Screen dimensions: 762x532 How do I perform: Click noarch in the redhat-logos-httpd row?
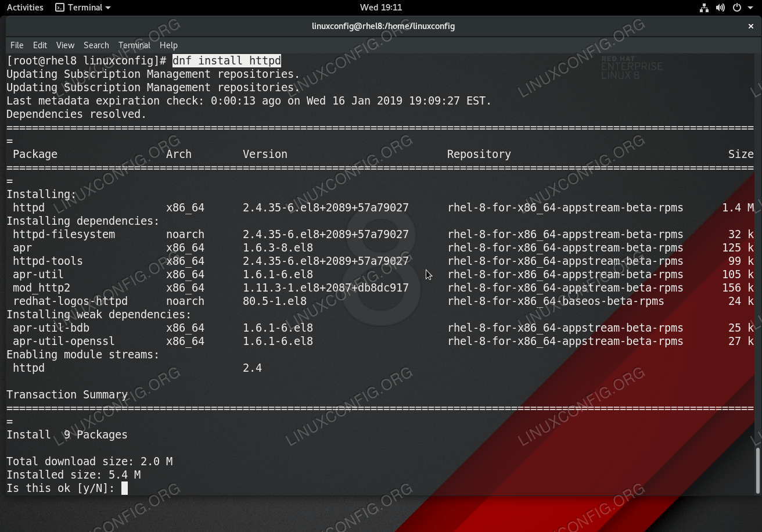point(185,301)
